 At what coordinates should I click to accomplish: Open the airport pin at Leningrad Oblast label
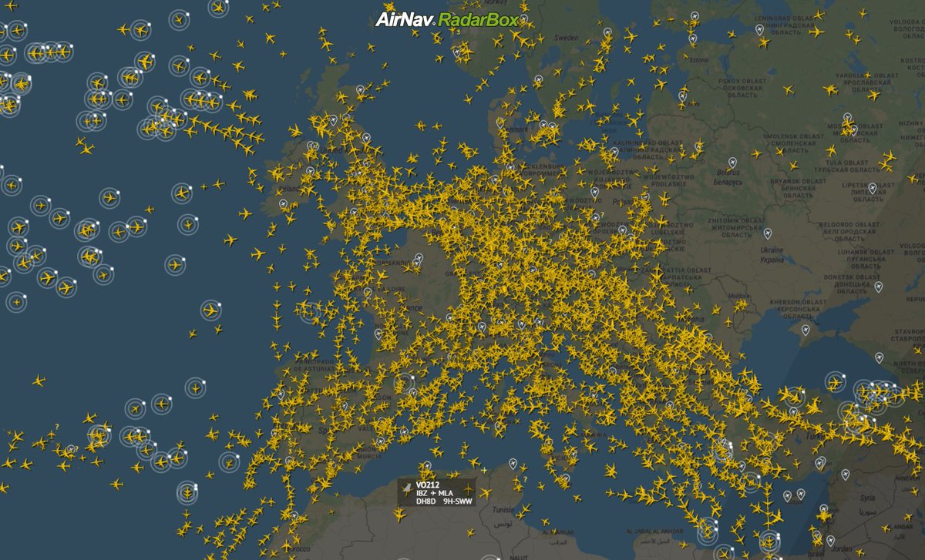pyautogui.click(x=759, y=29)
